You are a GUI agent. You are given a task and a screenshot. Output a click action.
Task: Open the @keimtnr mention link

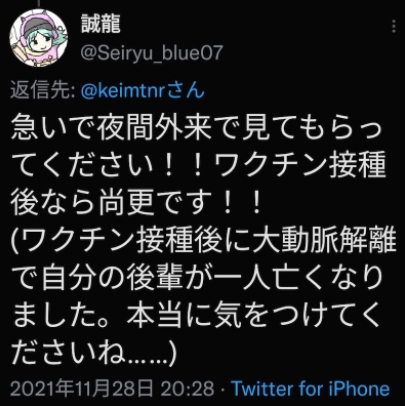coord(123,90)
